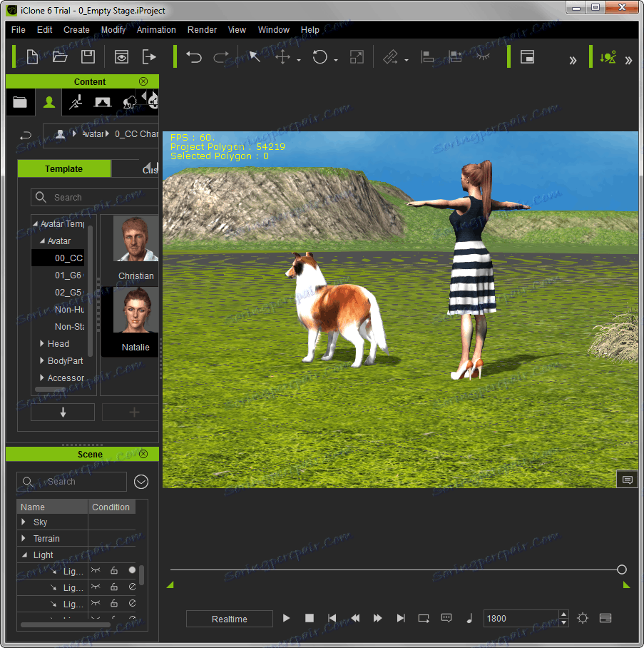Click the physics drop-shapes icon in the toolbar
The image size is (644, 648).
pyautogui.click(x=608, y=57)
